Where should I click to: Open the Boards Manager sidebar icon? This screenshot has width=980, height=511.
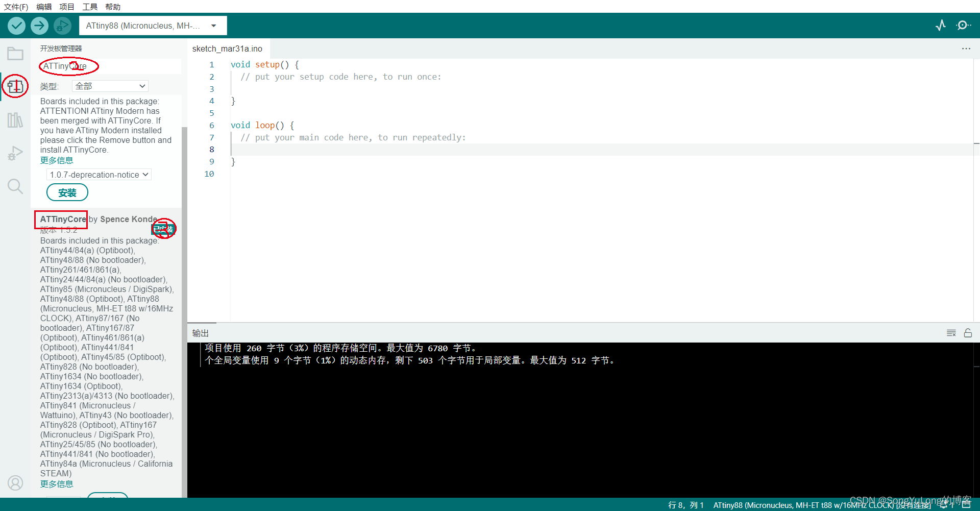point(15,86)
